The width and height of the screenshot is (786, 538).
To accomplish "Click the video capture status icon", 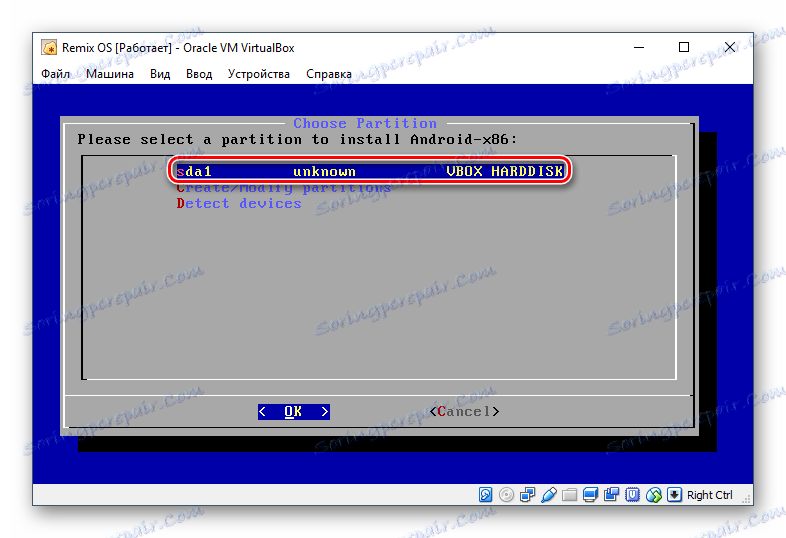I will pos(612,495).
